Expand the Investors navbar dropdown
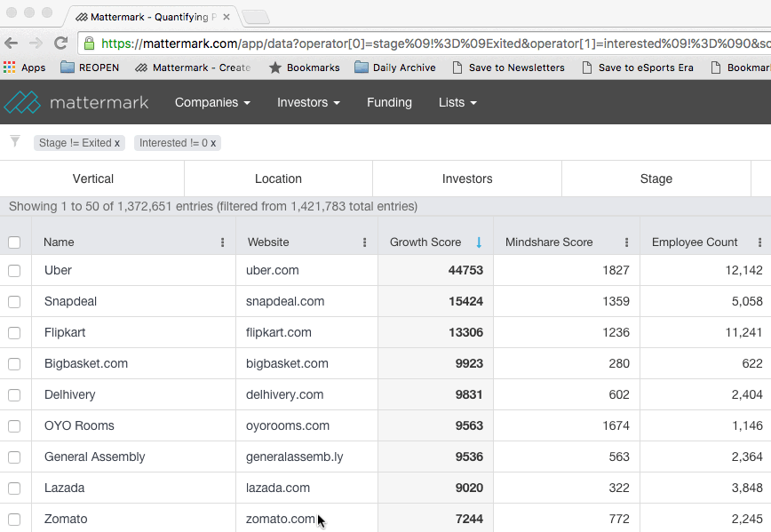Viewport: 771px width, 532px height. point(308,102)
